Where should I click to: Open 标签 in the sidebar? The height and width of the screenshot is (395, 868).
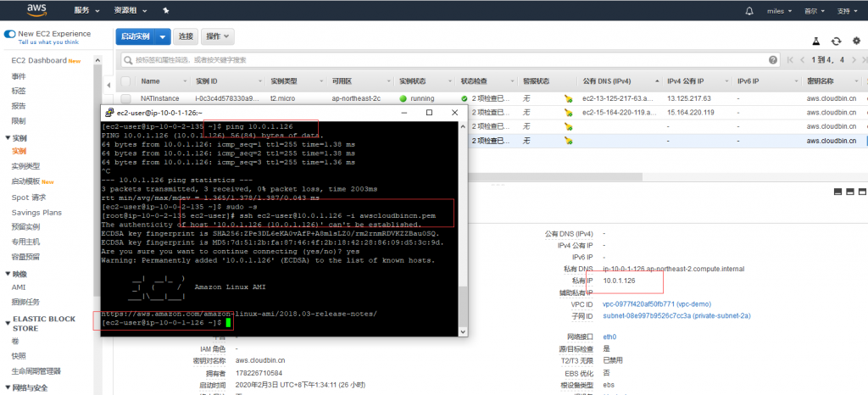click(19, 91)
